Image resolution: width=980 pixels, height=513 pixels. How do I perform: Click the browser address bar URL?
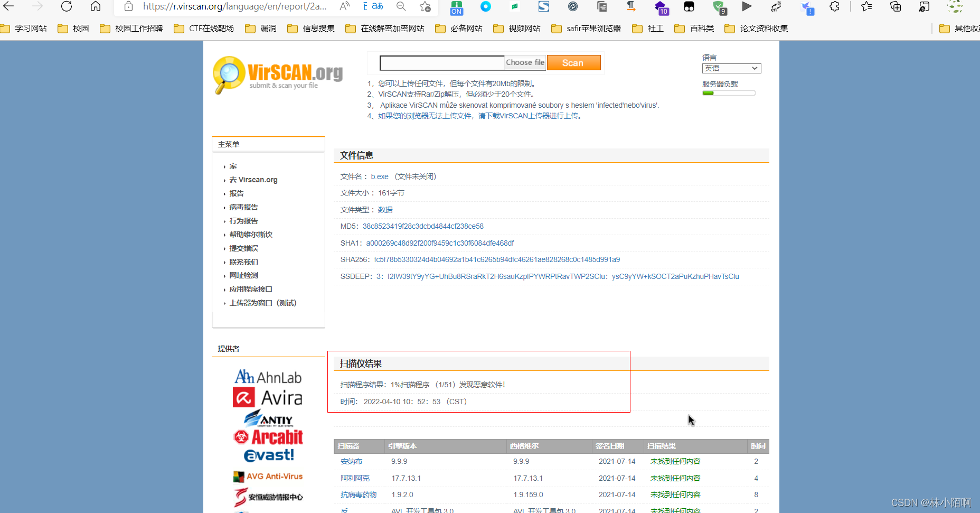tap(234, 6)
